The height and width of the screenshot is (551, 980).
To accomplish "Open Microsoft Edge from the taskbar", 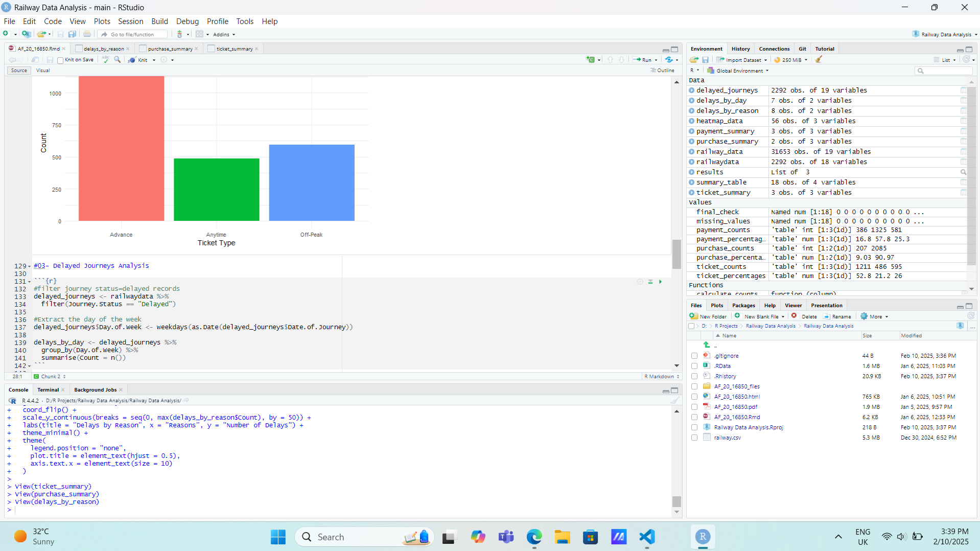I will [x=534, y=537].
